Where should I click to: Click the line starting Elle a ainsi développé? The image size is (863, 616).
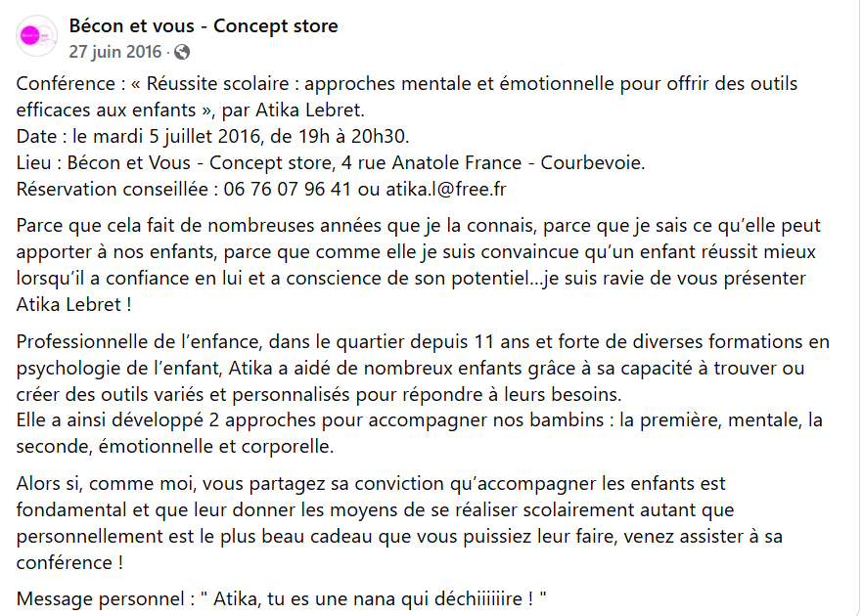click(x=418, y=421)
